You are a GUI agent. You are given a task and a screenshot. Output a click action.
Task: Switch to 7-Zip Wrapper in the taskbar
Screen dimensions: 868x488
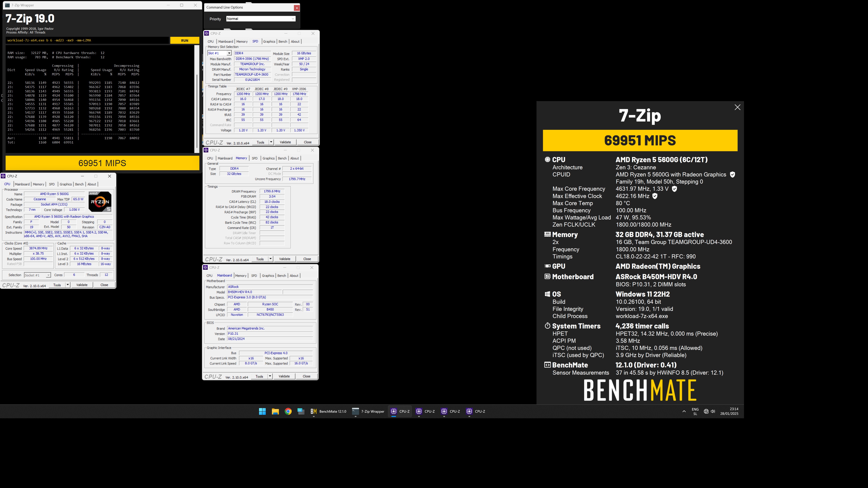click(x=368, y=411)
